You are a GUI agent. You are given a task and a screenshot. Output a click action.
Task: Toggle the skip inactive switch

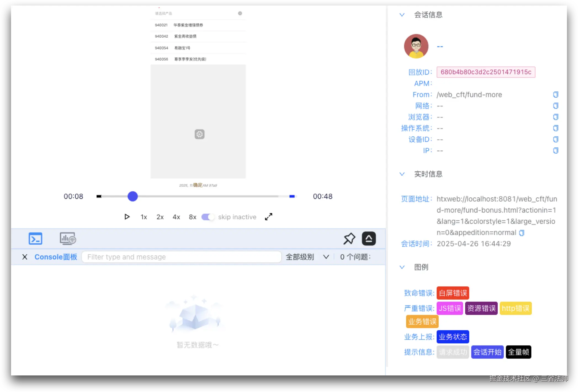click(208, 217)
